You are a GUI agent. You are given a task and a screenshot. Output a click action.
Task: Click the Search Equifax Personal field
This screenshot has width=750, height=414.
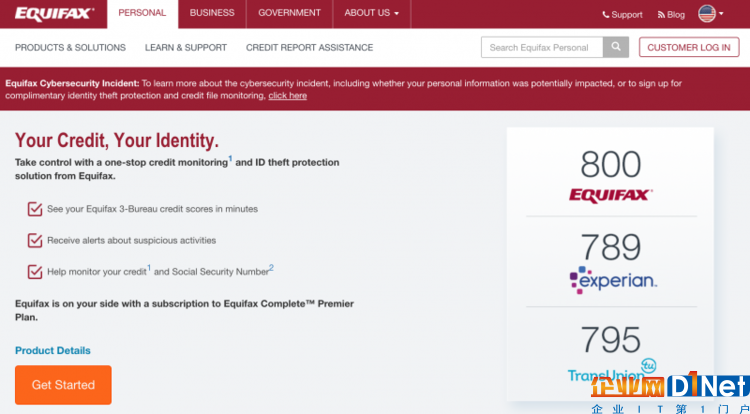click(542, 47)
